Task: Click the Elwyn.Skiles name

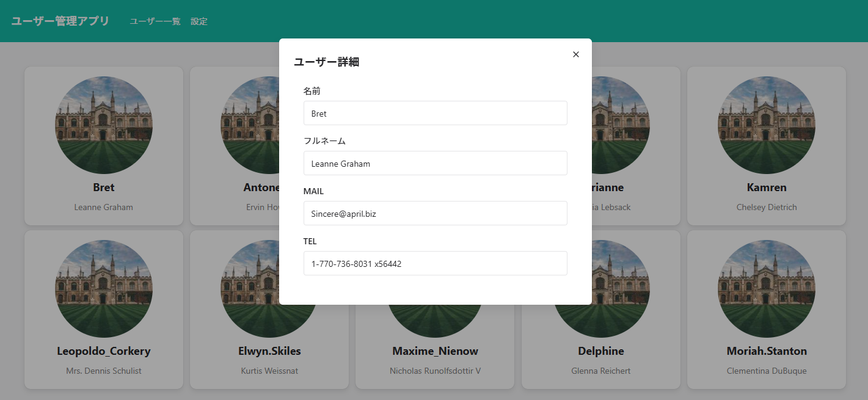Action: click(269, 351)
